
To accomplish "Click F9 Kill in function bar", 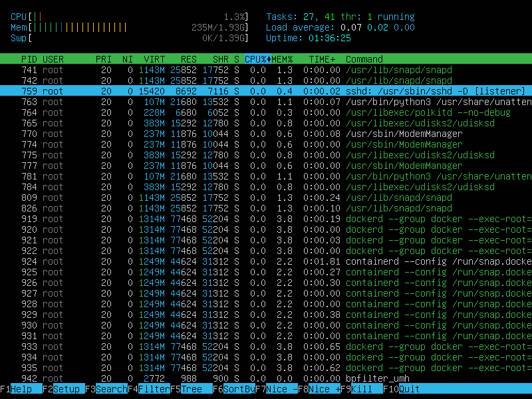I will click(361, 389).
